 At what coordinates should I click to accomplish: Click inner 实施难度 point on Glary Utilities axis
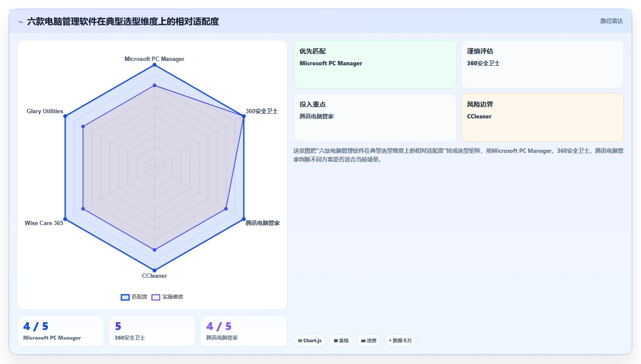click(x=83, y=126)
